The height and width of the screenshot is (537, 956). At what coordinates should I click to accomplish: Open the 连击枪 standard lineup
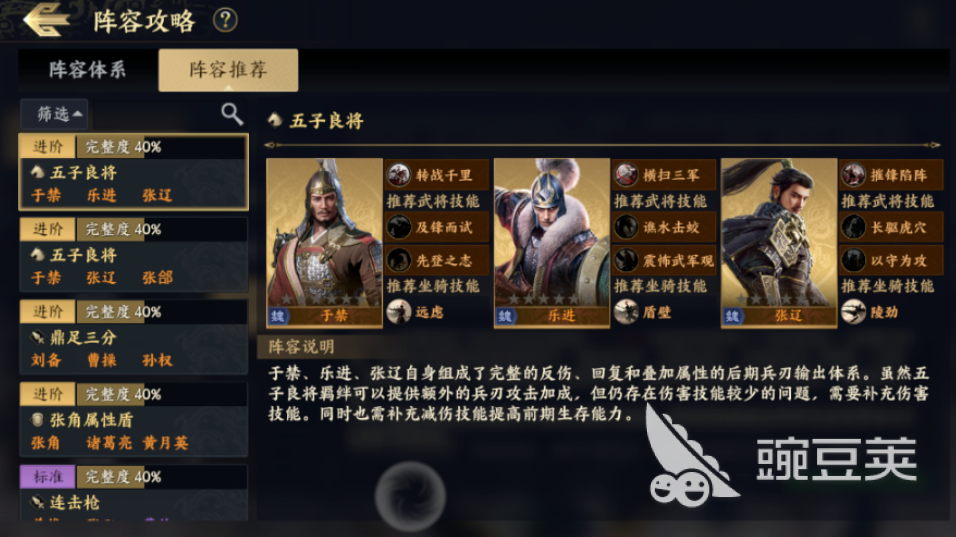pyautogui.click(x=134, y=493)
